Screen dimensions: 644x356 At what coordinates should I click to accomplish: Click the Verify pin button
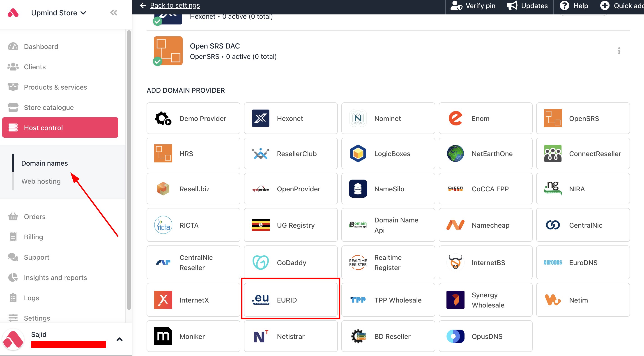[x=473, y=6]
